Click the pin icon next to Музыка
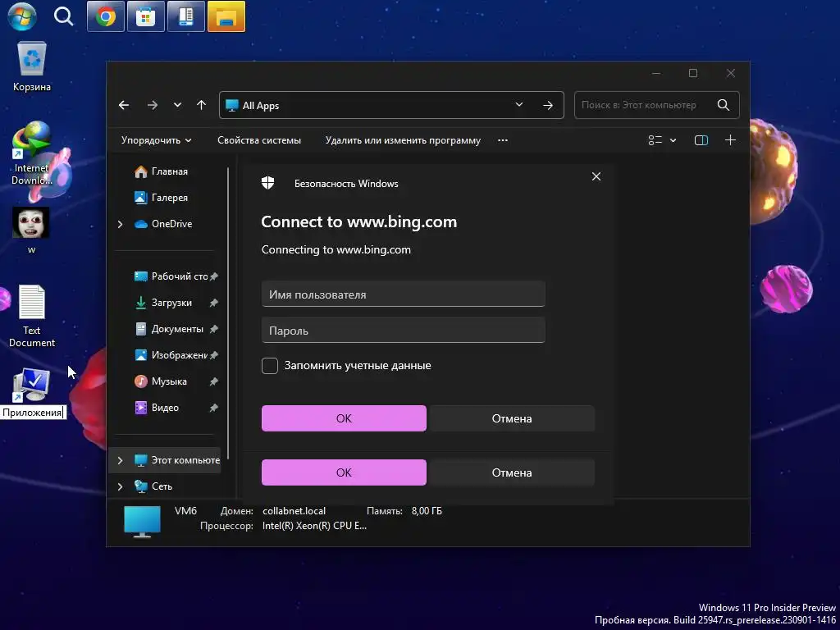The image size is (840, 630). [x=214, y=381]
